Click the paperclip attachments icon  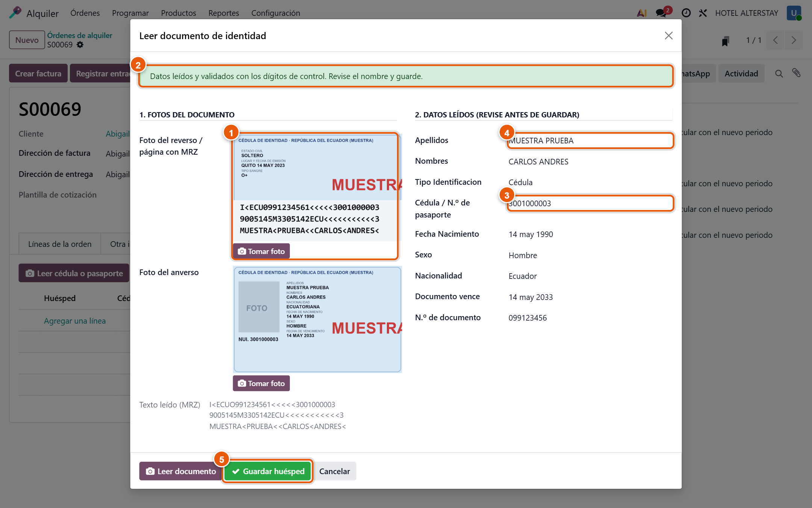796,73
